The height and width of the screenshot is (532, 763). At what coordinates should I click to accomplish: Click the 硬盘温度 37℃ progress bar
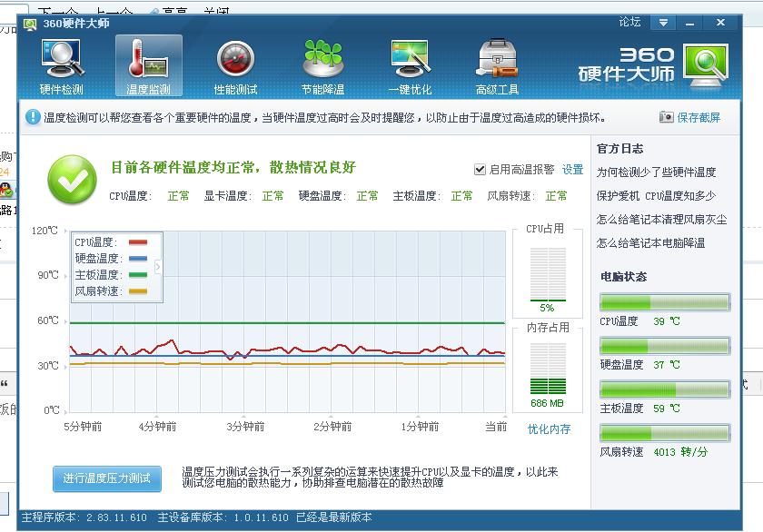pos(665,346)
